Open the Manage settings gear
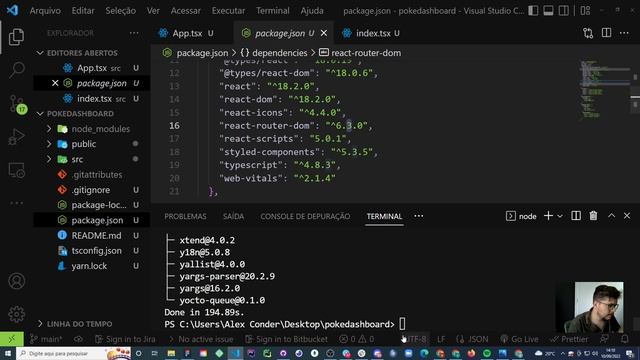 (x=16, y=314)
